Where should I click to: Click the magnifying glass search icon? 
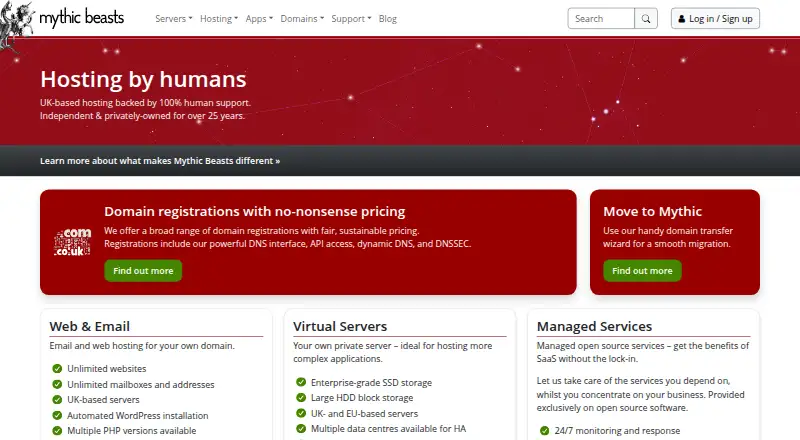coord(646,19)
